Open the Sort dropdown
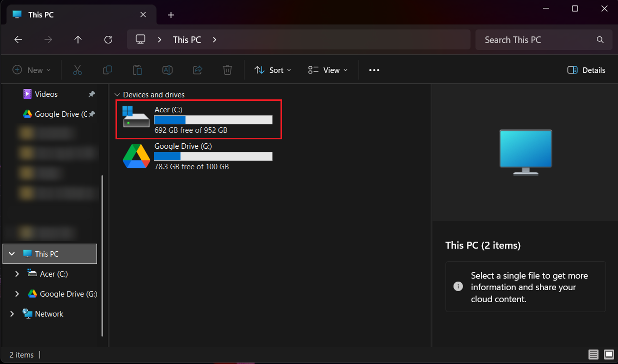The width and height of the screenshot is (618, 364). pyautogui.click(x=272, y=70)
